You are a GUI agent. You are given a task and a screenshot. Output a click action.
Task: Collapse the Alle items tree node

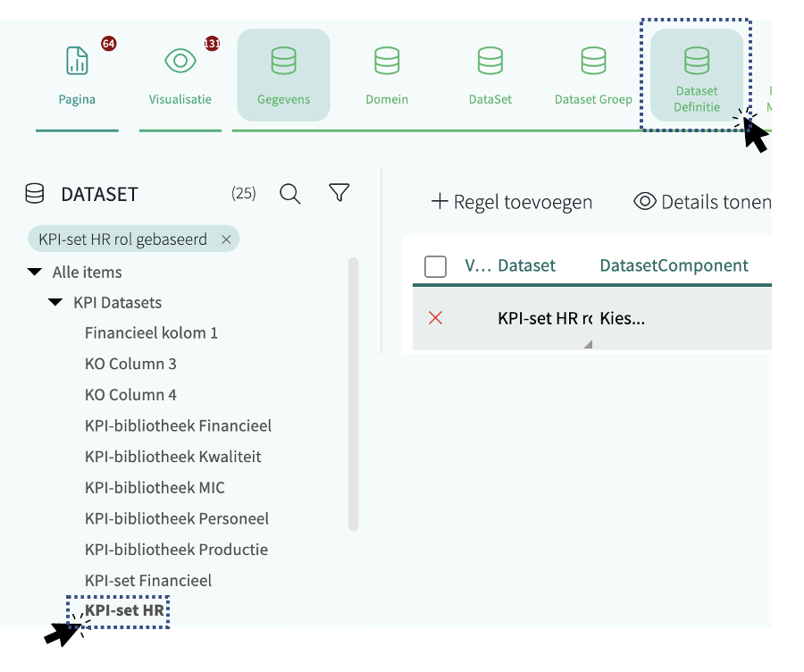tap(35, 273)
